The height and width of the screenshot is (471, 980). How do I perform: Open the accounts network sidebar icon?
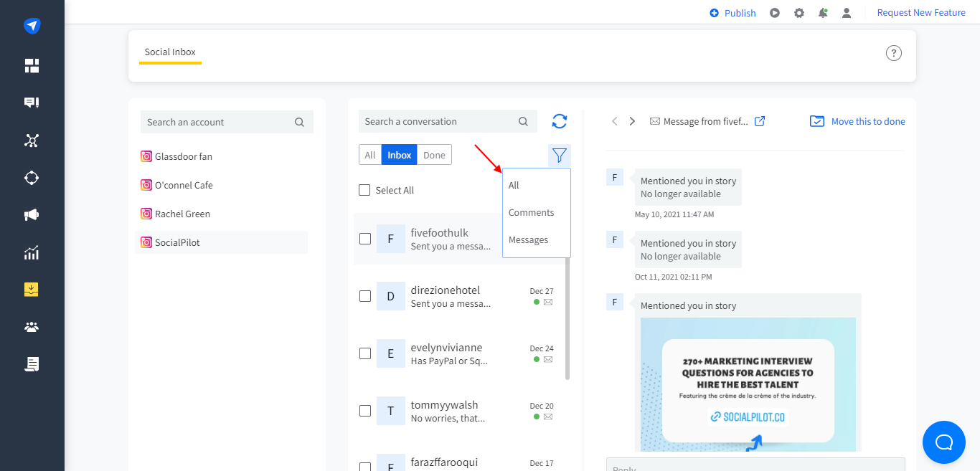coord(32,141)
